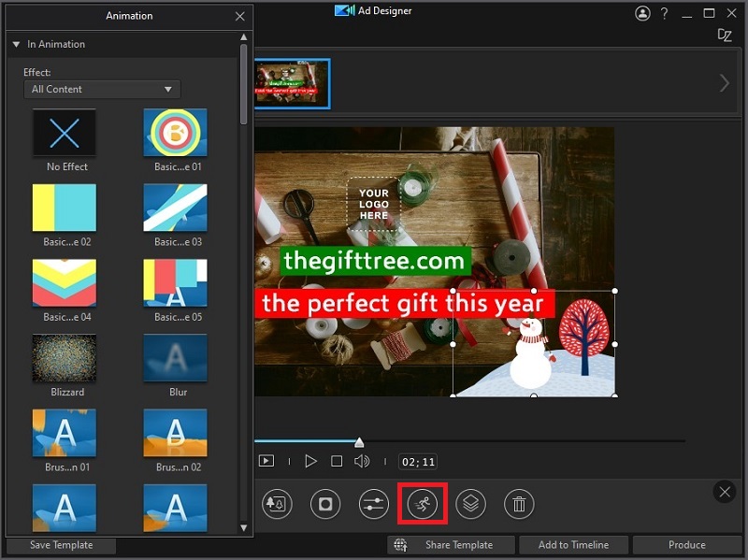Collapse the In Animation section
The image size is (748, 560).
[x=16, y=44]
